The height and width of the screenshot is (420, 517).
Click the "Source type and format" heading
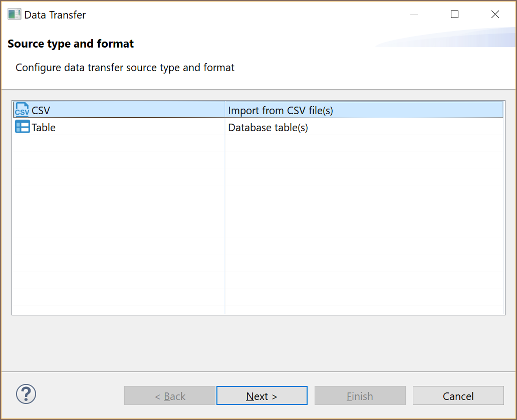click(x=71, y=44)
